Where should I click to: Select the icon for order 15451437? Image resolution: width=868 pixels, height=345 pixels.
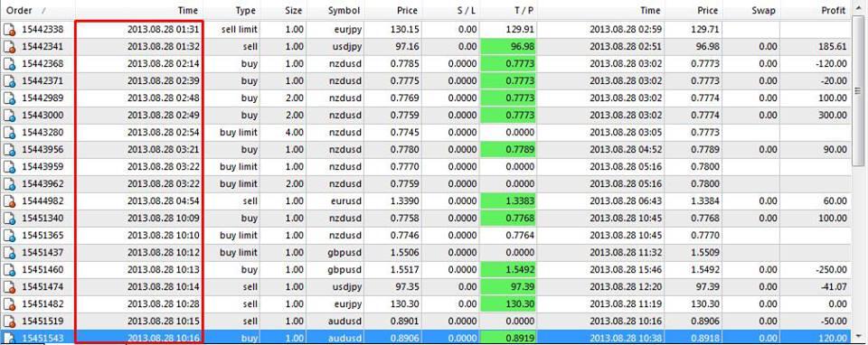9,253
